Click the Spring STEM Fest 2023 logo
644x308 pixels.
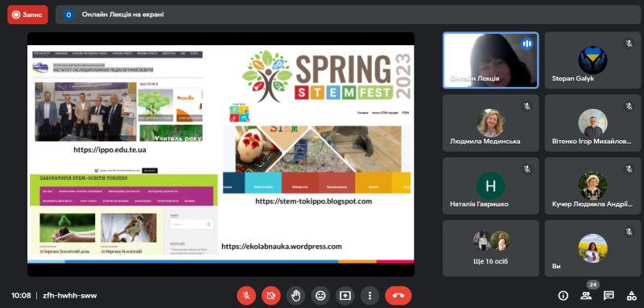(x=327, y=76)
